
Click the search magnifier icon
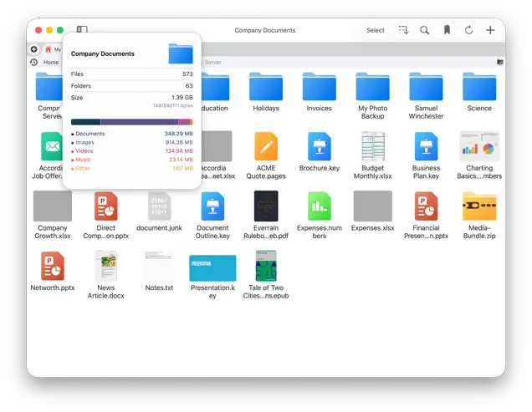click(424, 30)
